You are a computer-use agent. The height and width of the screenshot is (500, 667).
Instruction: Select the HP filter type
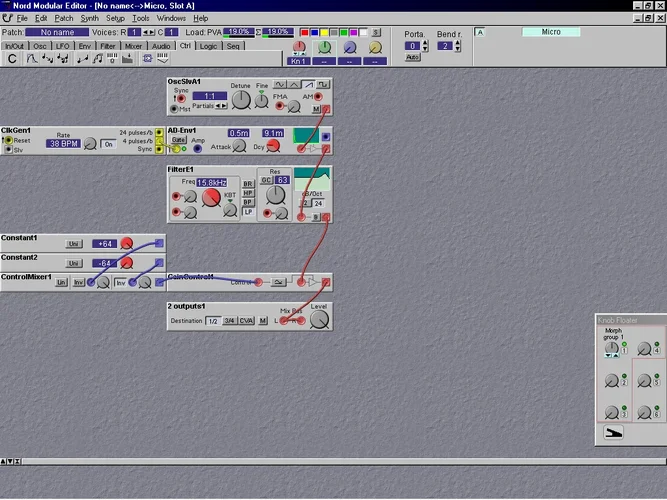pos(247,192)
